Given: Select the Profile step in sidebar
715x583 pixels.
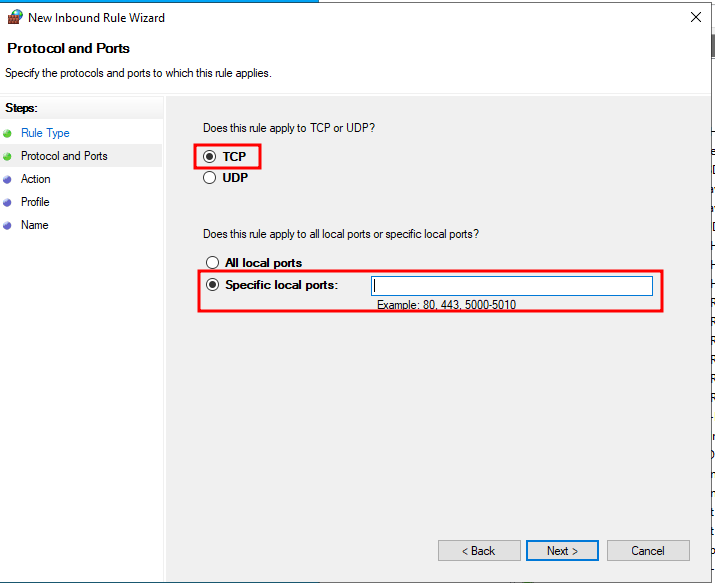Looking at the screenshot, I should pyautogui.click(x=35, y=202).
